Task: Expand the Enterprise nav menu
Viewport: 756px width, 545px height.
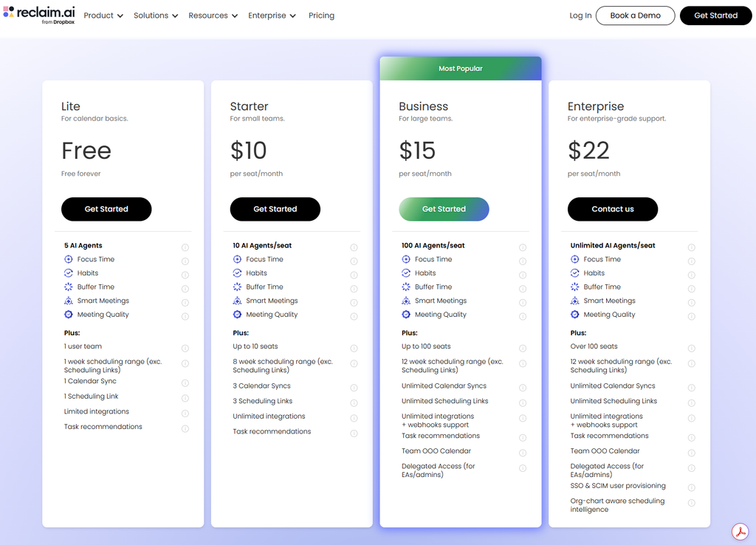Action: [x=272, y=16]
